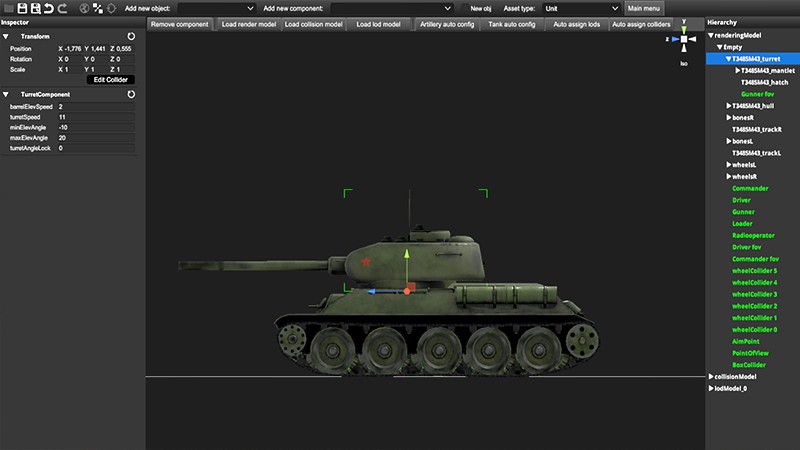800x450 pixels.
Task: Click the Edit Collider button
Action: coord(110,79)
